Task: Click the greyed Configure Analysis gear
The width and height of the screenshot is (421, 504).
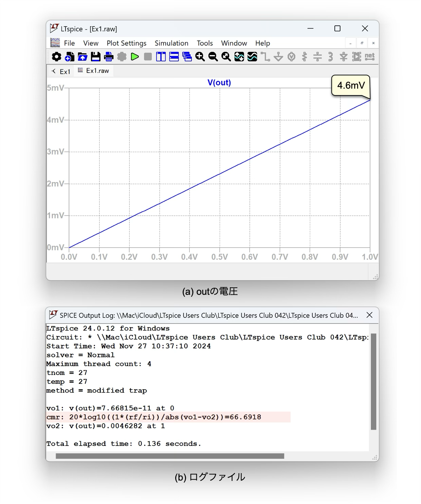Action: 122,57
